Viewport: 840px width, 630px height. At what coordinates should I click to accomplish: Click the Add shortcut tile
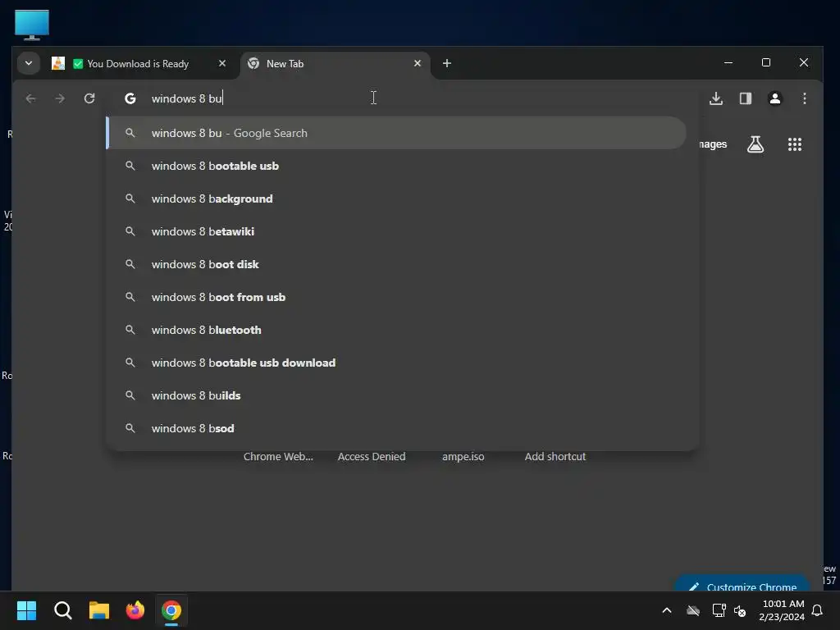click(x=555, y=456)
